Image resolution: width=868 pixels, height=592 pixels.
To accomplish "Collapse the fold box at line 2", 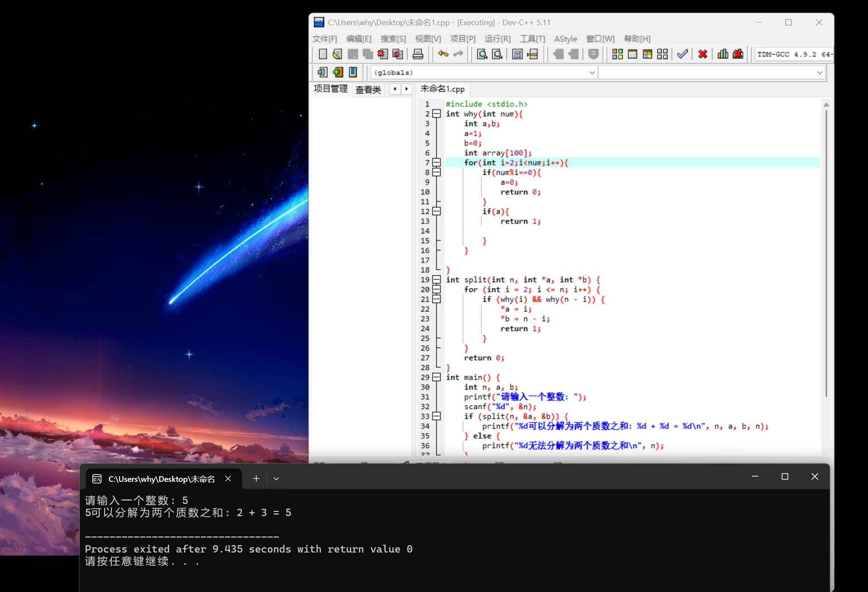I will pos(437,114).
